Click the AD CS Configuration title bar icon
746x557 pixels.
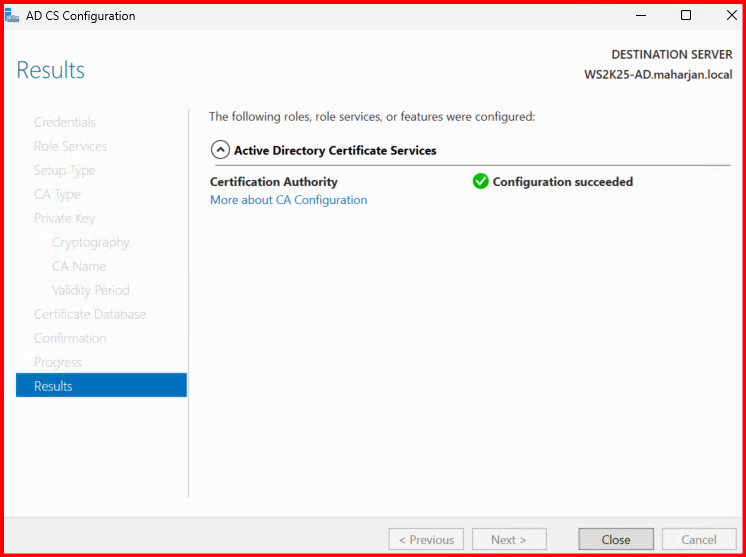tap(13, 16)
